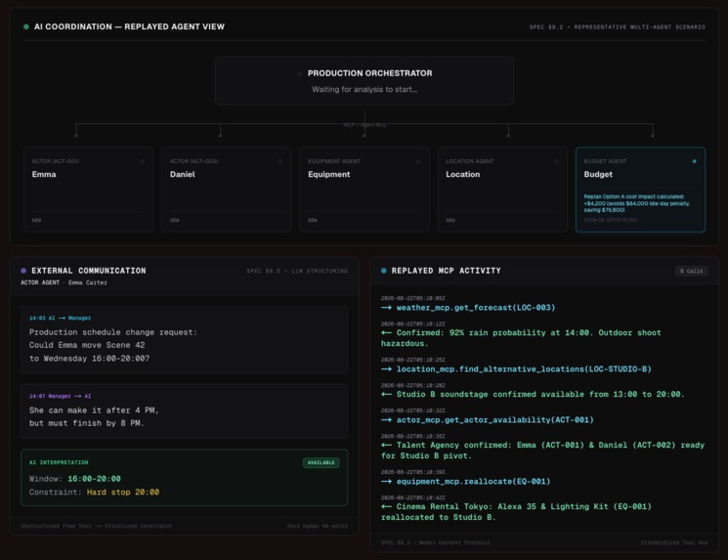Click 'Zero Human Re-entry' footer text
The width and height of the screenshot is (728, 560).
point(318,526)
